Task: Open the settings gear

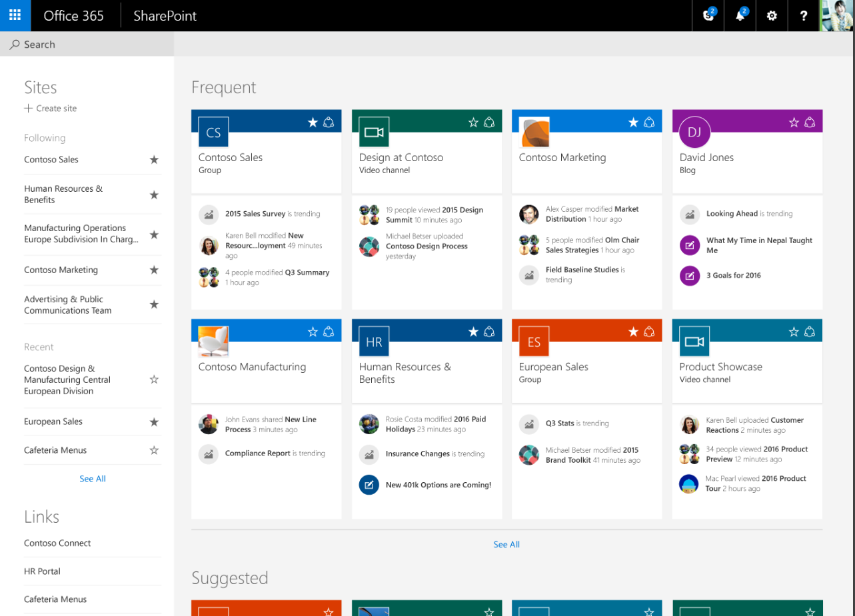Action: (772, 15)
